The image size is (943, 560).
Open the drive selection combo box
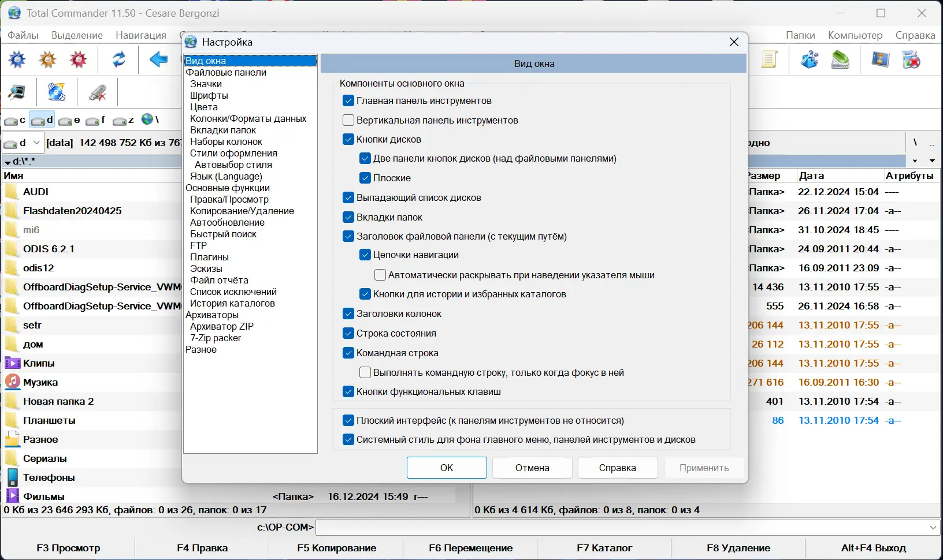36,143
